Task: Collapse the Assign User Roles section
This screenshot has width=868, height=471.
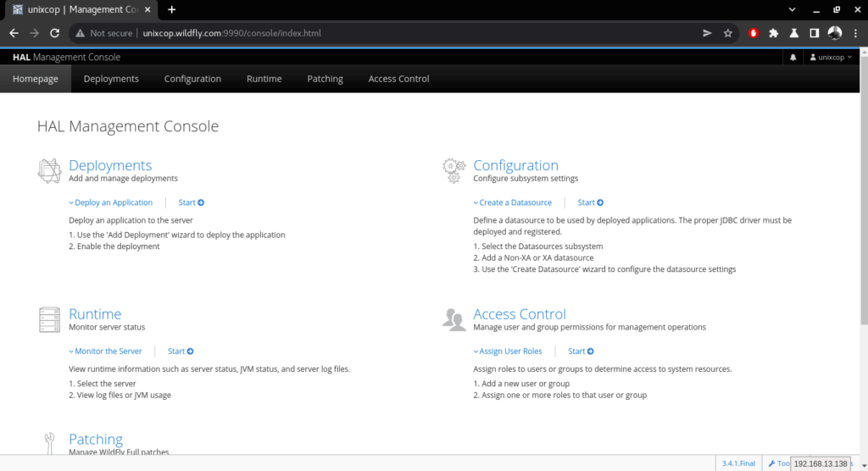Action: click(x=508, y=352)
